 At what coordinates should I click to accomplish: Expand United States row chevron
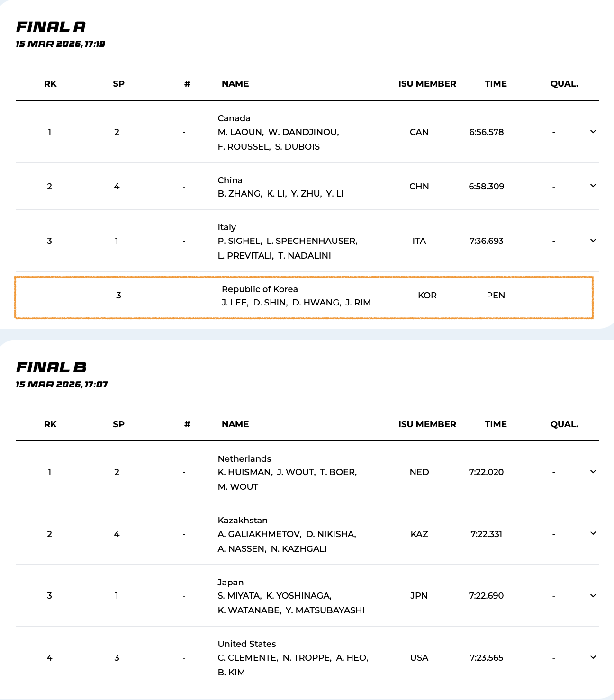[593, 657]
